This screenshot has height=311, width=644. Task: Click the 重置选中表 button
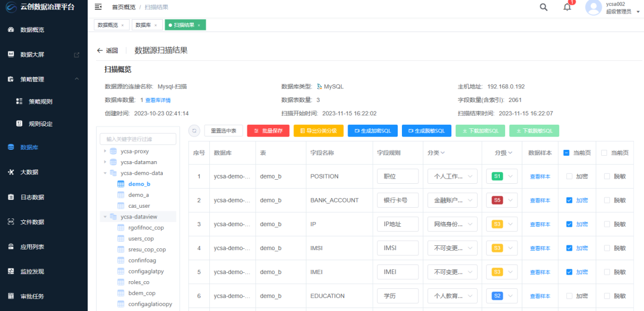224,131
